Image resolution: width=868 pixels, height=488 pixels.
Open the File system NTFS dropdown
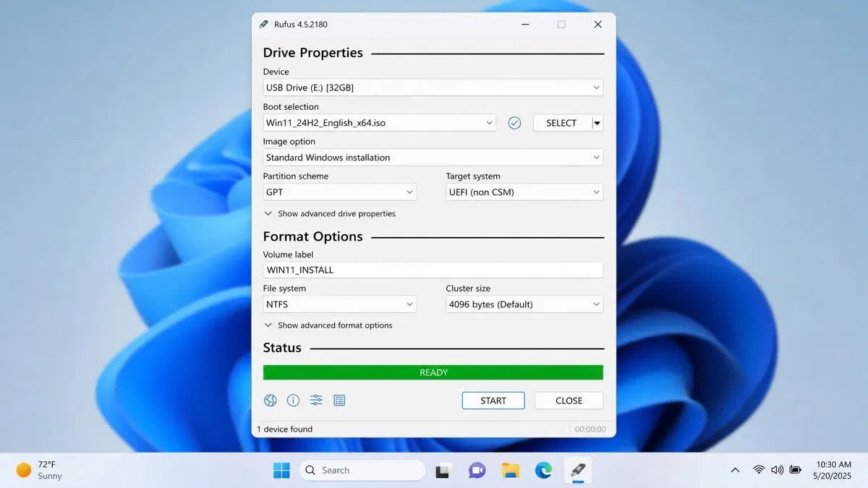[339, 304]
